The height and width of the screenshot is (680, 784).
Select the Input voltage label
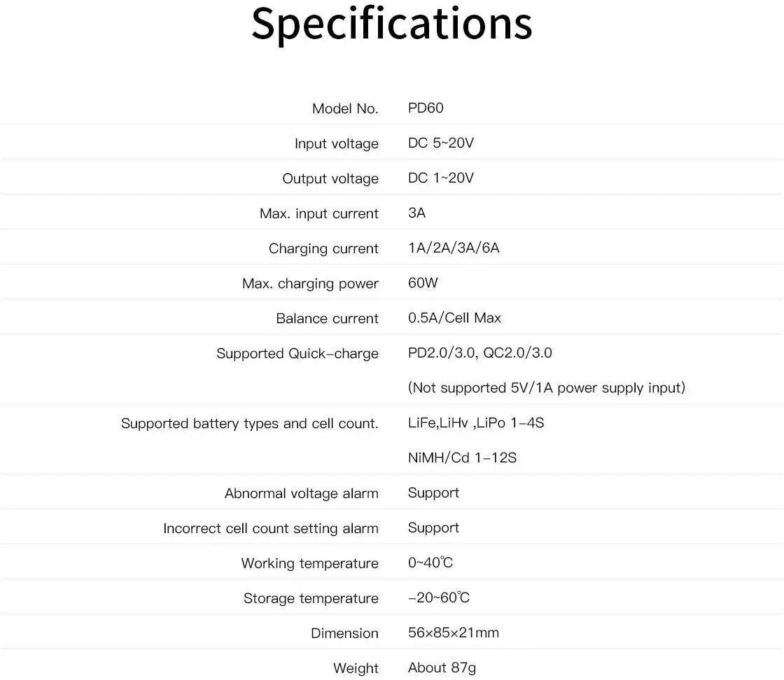coord(336,143)
